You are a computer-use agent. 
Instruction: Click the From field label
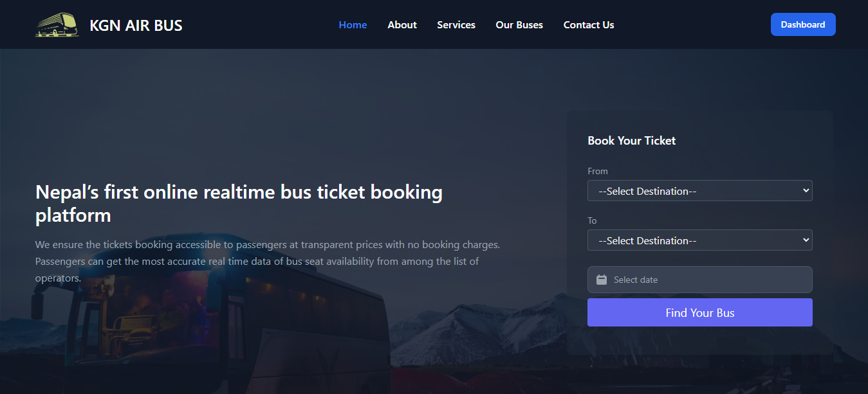coord(598,171)
